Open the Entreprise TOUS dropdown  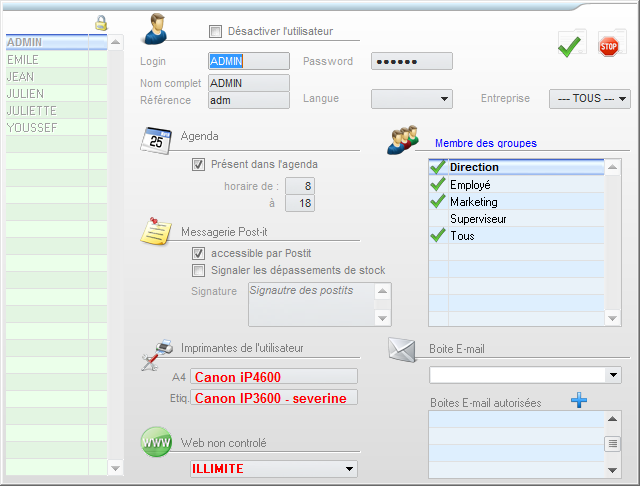590,99
